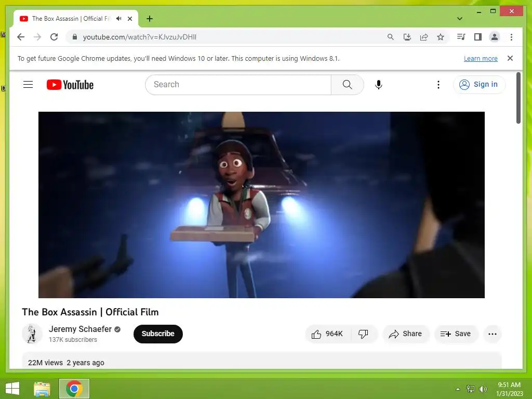Open File Explorer from taskbar
The width and height of the screenshot is (532, 399).
click(42, 389)
